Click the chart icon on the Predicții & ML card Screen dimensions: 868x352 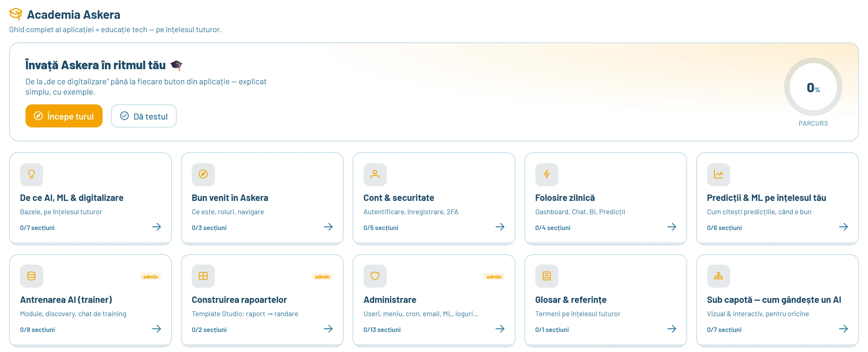pos(718,174)
